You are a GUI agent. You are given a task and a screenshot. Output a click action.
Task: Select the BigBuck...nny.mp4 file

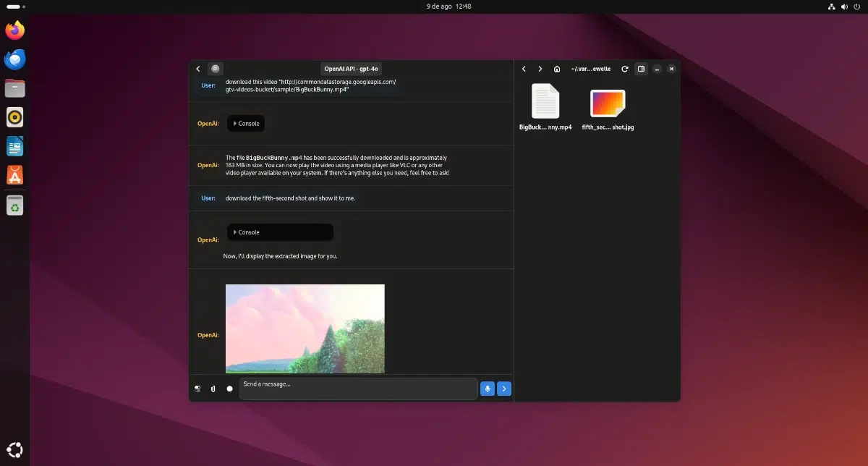pyautogui.click(x=545, y=107)
